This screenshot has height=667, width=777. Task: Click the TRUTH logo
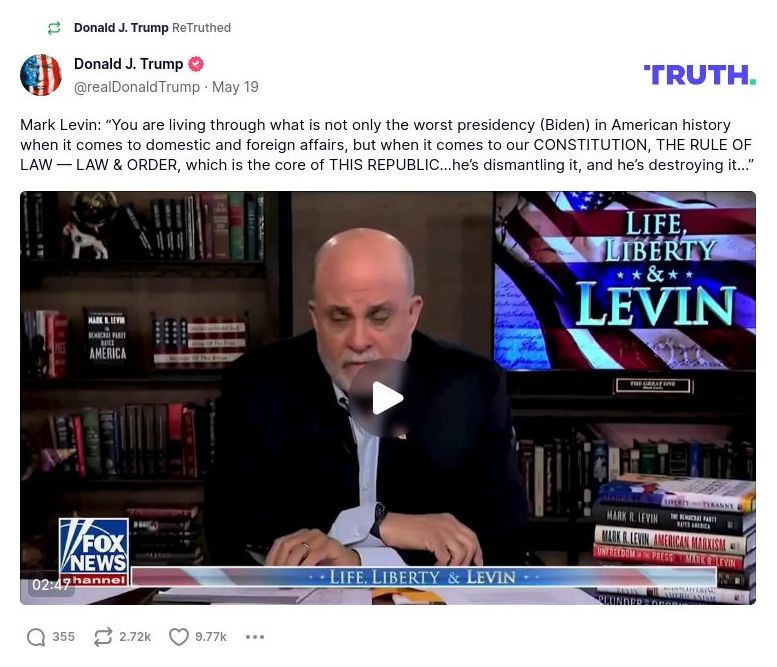click(x=700, y=75)
